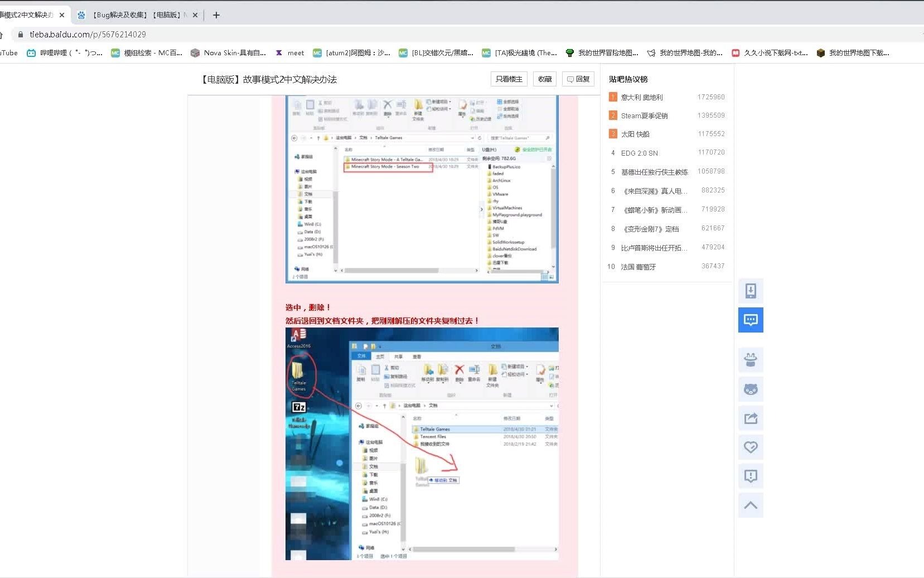Screen dimensions: 924x578
Task: Click the report feedback sidebar icon
Action: (x=751, y=476)
